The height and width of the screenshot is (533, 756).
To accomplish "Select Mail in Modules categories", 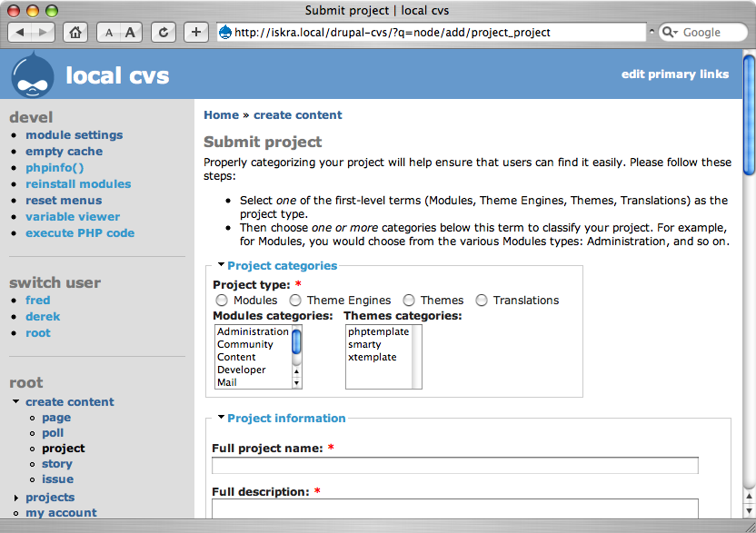I will (254, 382).
